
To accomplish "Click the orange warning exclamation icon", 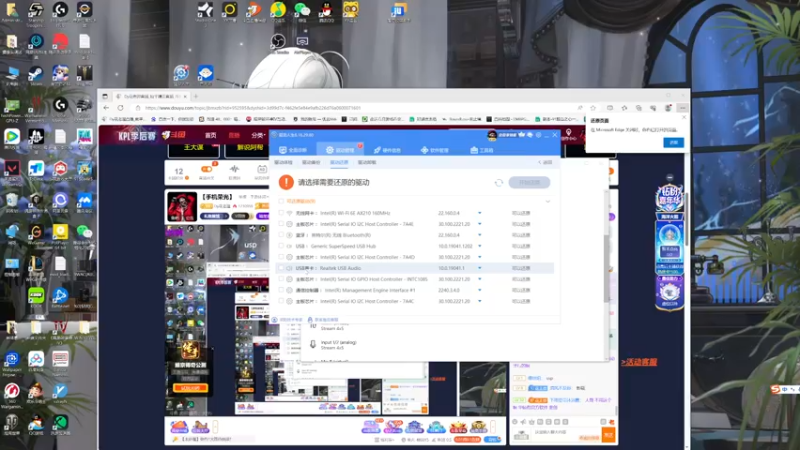I will (x=286, y=182).
